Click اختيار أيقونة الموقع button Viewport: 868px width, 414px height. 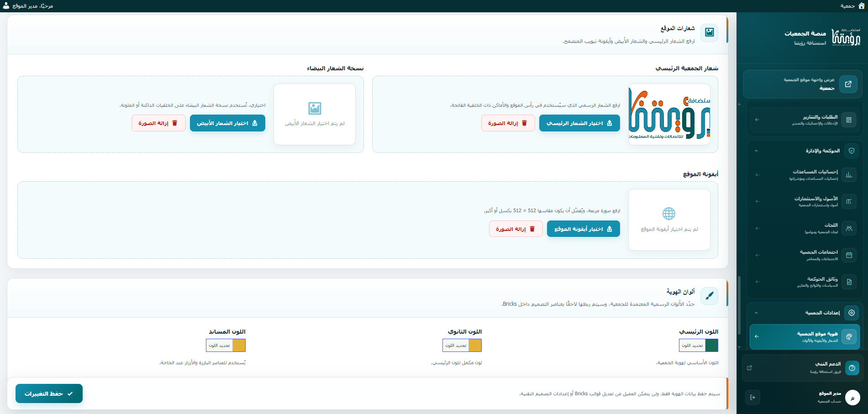pos(584,229)
